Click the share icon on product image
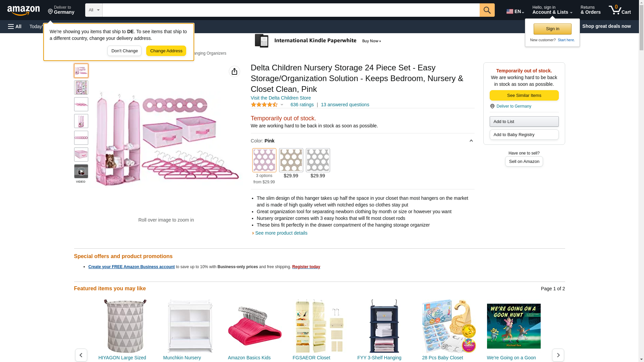 click(x=234, y=71)
